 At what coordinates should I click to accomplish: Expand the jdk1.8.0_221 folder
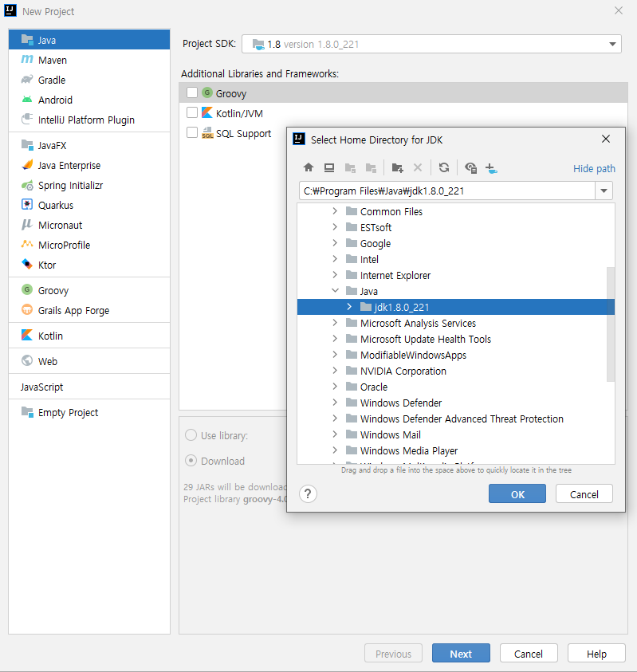pos(349,306)
